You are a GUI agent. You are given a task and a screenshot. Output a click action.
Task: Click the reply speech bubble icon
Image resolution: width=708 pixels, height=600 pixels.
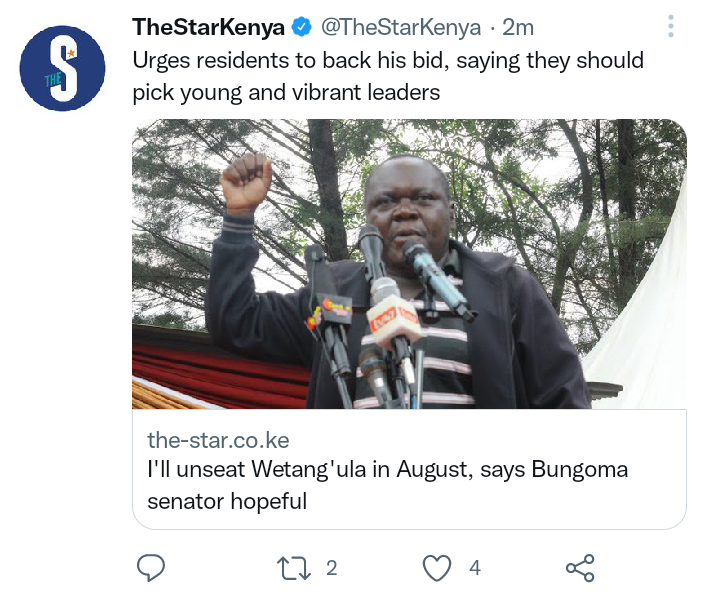[x=151, y=567]
